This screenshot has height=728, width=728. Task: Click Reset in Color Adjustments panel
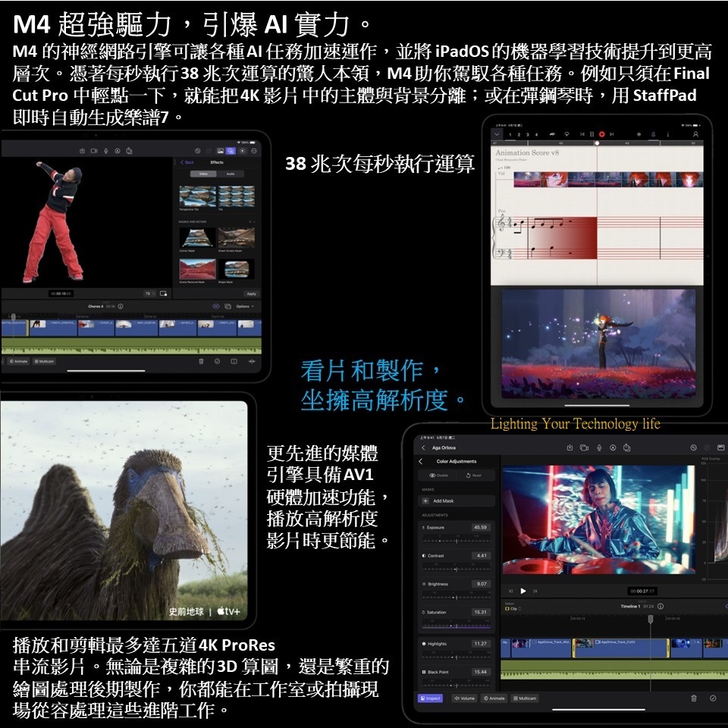473,475
